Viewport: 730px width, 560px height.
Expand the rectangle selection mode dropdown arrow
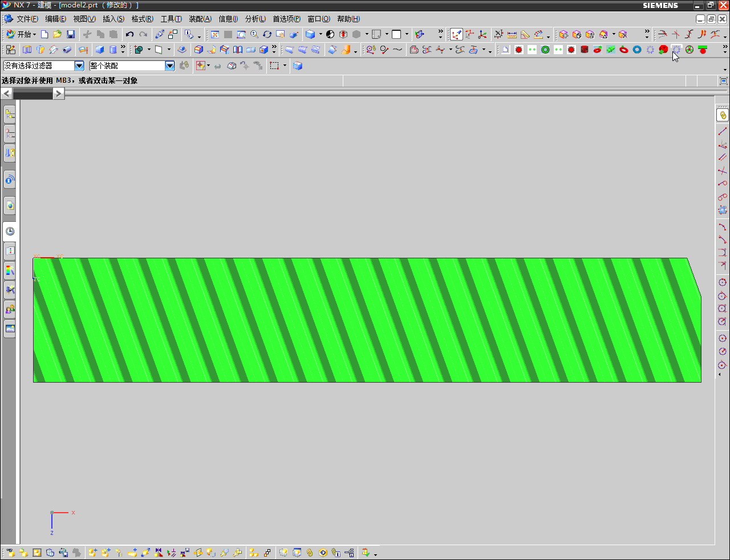coord(285,66)
